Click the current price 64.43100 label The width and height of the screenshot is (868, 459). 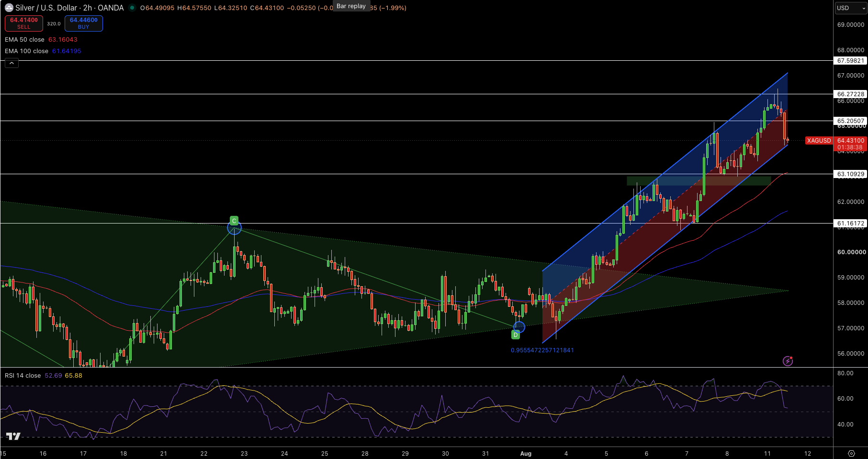click(x=851, y=141)
